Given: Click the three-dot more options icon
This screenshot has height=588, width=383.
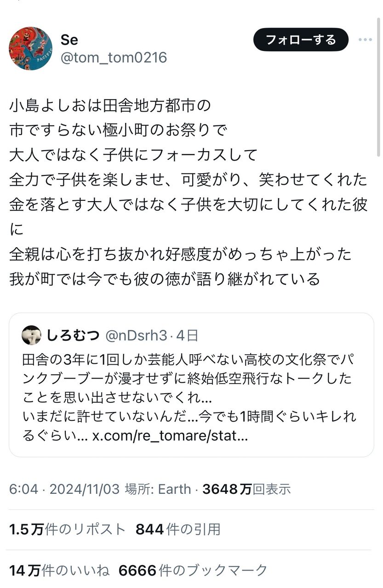Looking at the screenshot, I should tap(365, 40).
